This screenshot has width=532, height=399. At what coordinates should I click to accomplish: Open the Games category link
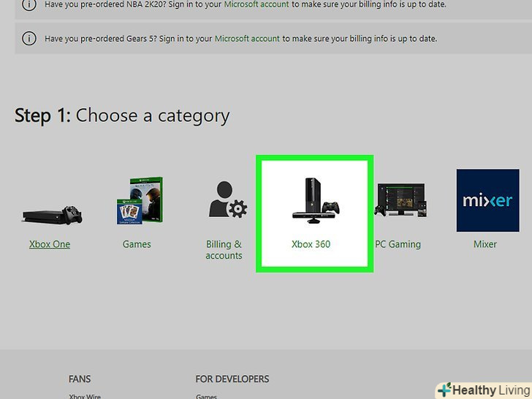pyautogui.click(x=137, y=244)
